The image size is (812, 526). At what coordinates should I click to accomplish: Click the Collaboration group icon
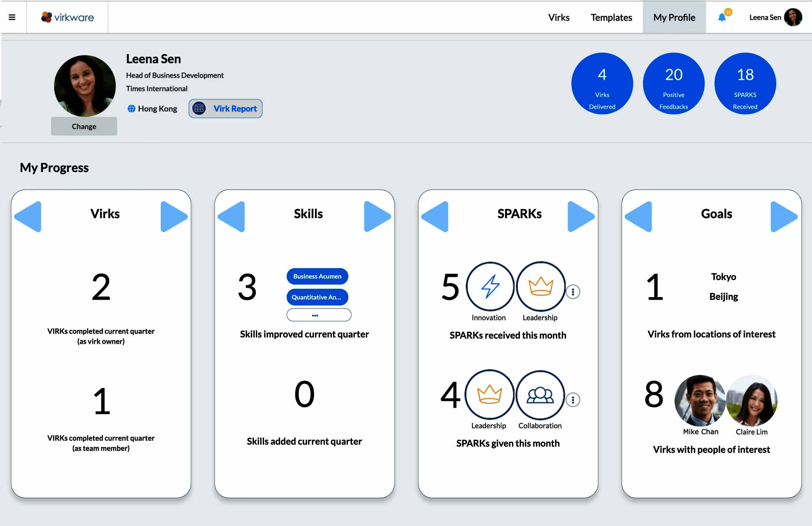pos(540,395)
